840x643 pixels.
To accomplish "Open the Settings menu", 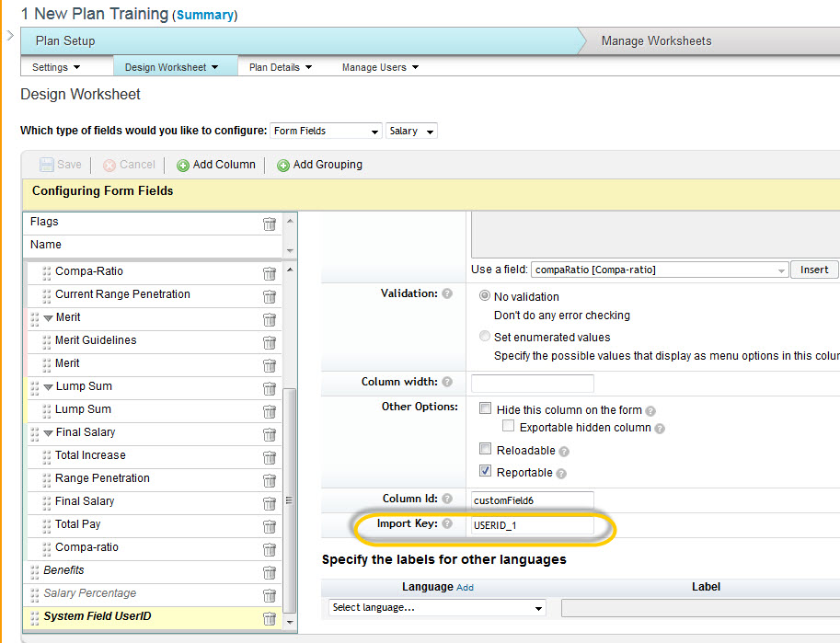I will click(x=56, y=67).
